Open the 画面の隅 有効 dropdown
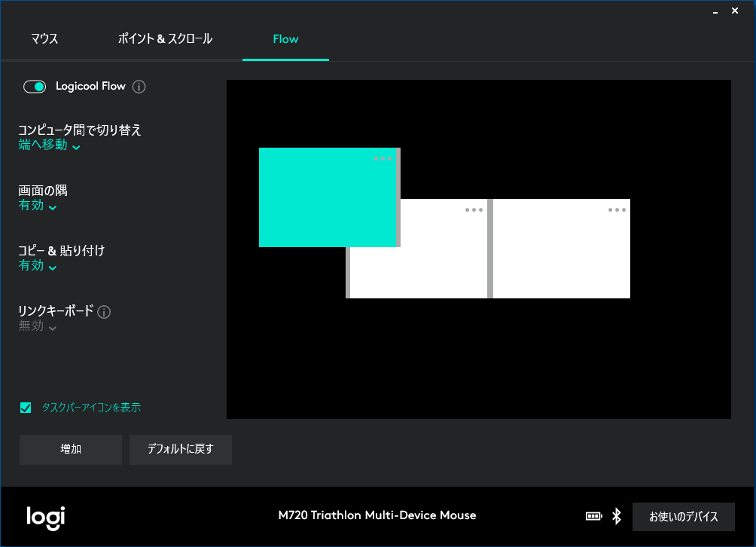Image resolution: width=756 pixels, height=547 pixels. [37, 206]
